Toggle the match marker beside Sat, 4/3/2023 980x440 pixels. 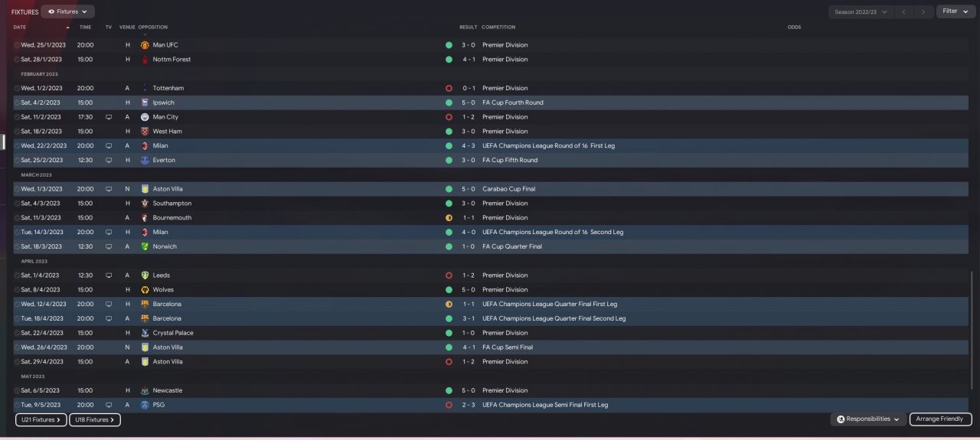(x=17, y=204)
